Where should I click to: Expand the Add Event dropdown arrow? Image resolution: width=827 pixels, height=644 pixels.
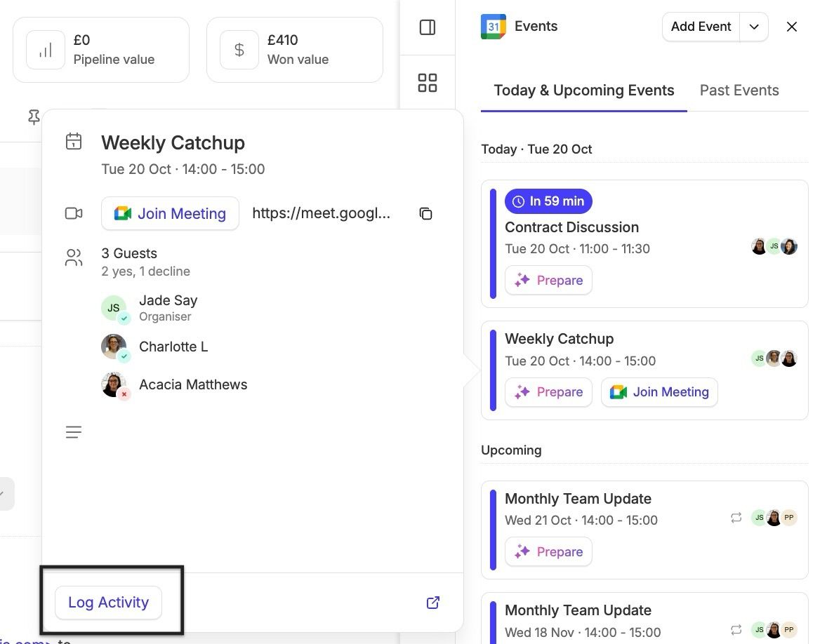(754, 27)
